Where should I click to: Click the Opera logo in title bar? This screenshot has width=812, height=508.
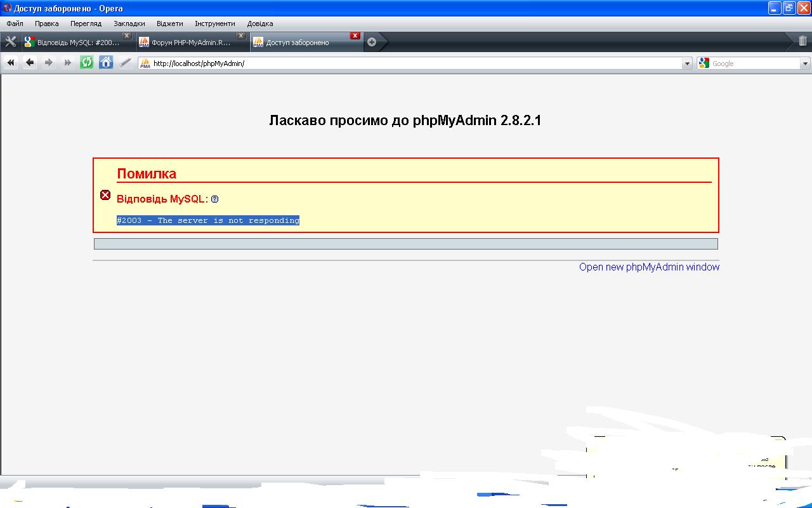coord(8,8)
